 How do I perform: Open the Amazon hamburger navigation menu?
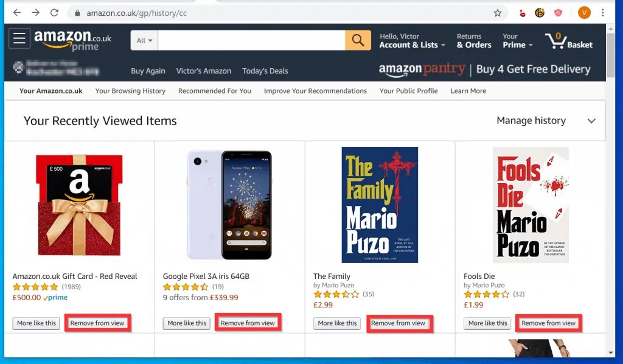19,38
